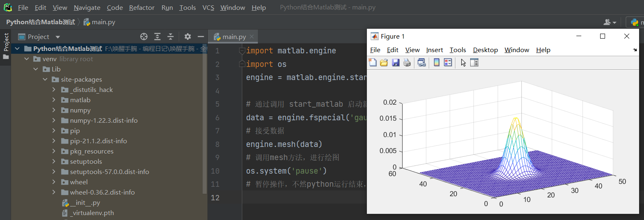Open Project panel settings gear
644x220 pixels.
(188, 37)
